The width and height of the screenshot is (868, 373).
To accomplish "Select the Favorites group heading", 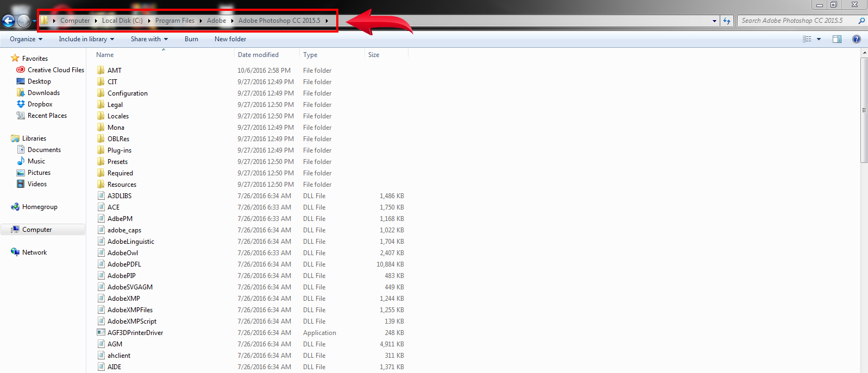I will point(35,59).
